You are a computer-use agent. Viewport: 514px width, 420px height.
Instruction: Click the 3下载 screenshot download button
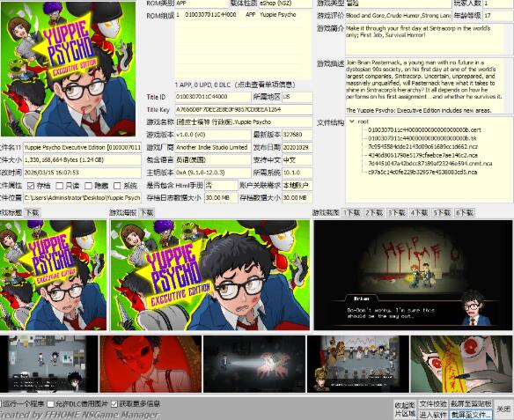[x=397, y=213]
